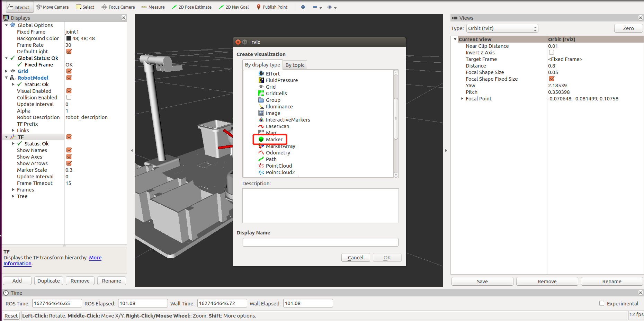Expand the Frames tree under TF
Viewport: 644px width, 321px height.
(x=13, y=190)
